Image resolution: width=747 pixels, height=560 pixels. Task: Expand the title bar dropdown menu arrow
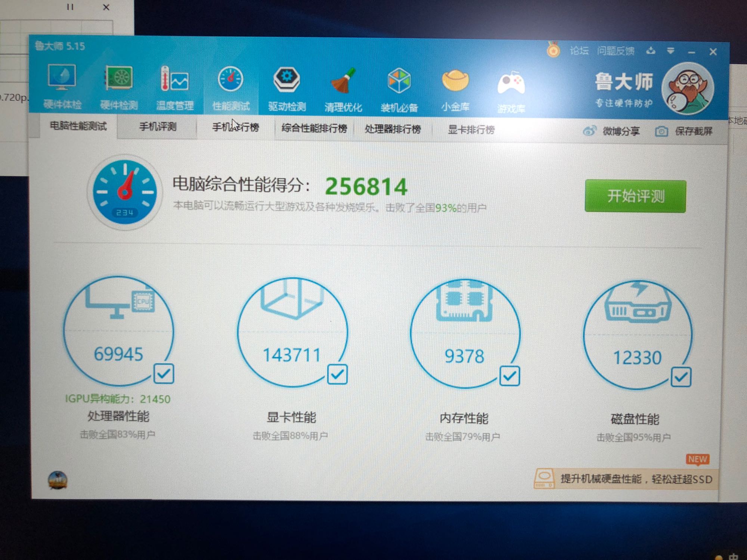tap(671, 51)
